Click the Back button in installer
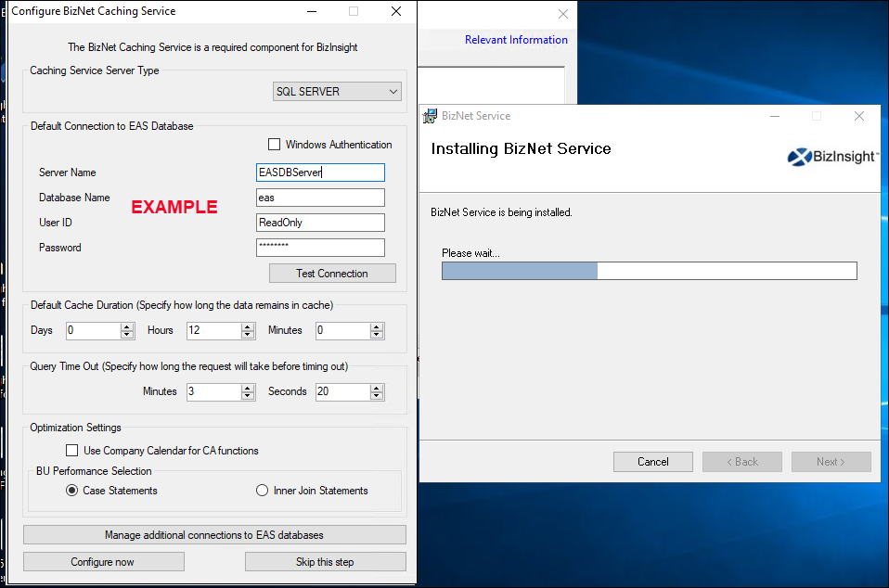889x588 pixels. pos(742,462)
